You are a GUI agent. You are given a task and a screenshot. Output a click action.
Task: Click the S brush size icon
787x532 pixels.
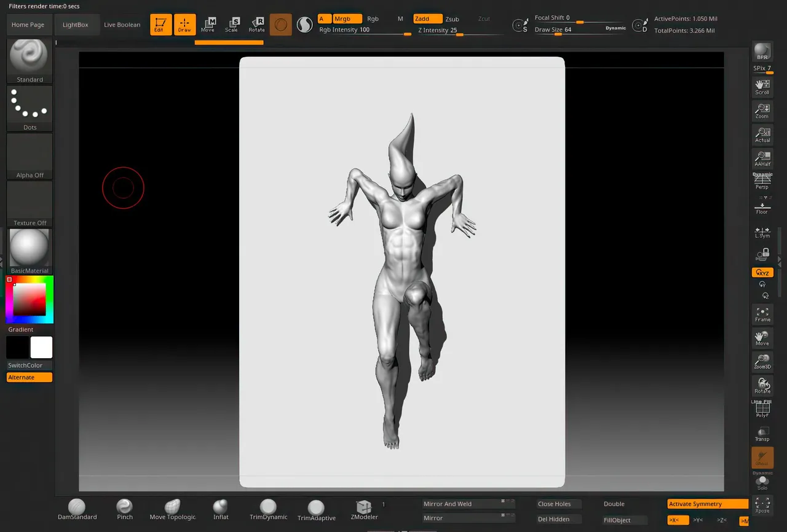(x=520, y=25)
